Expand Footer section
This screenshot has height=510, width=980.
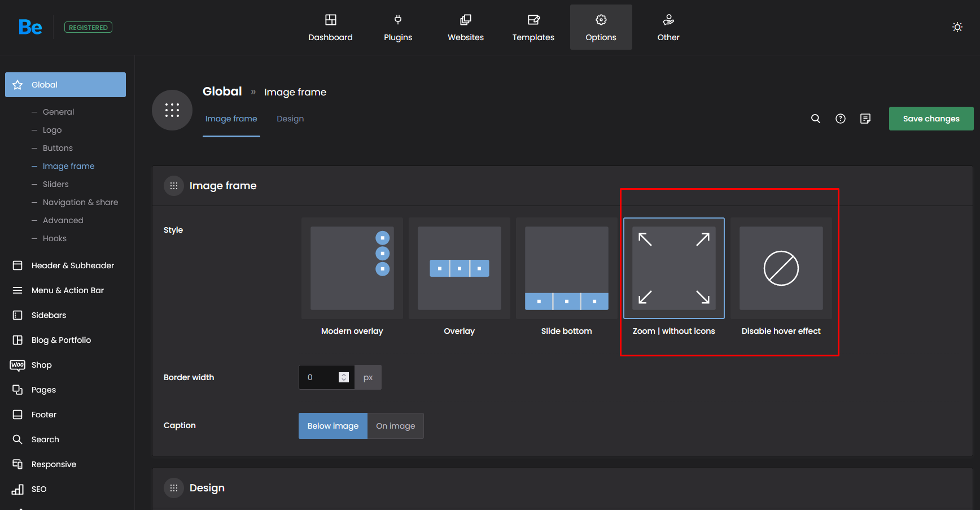click(65, 415)
